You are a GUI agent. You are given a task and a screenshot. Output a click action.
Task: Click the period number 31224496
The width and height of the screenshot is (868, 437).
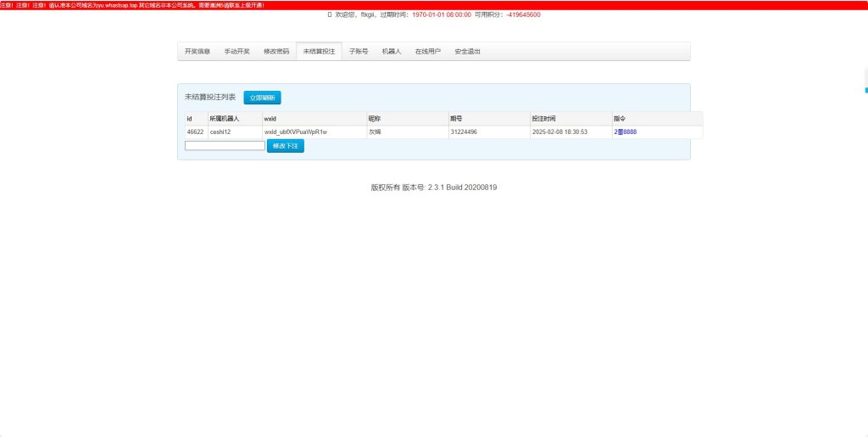[464, 132]
